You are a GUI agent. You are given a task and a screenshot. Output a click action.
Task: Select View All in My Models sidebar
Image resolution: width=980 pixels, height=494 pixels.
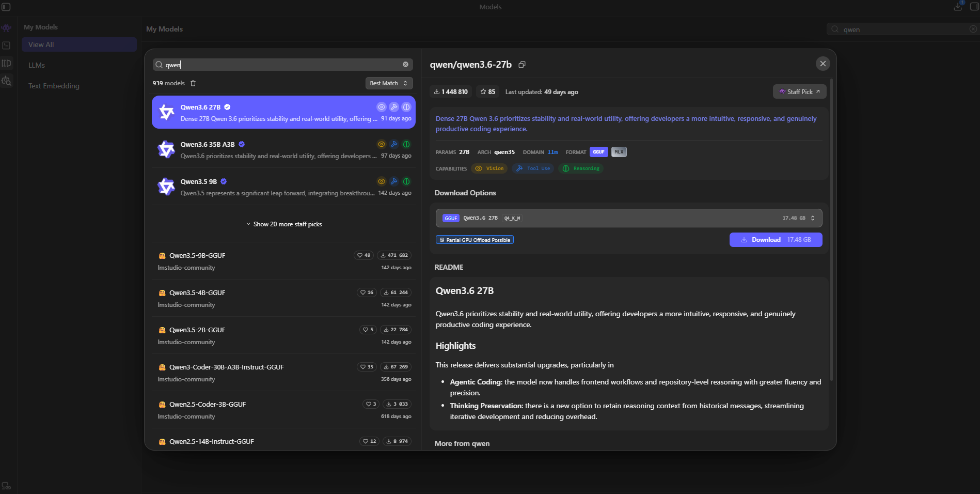(79, 44)
